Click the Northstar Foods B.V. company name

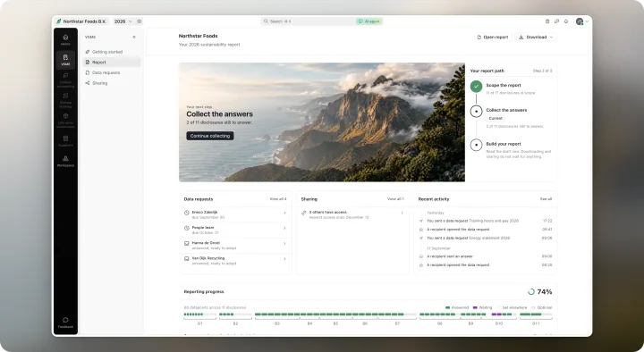[85, 21]
